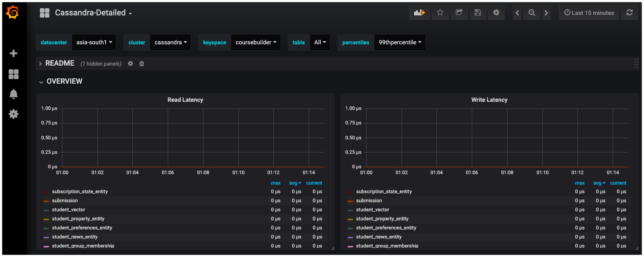Image resolution: width=644 pixels, height=257 pixels.
Task: Zoom out the time range
Action: 532,13
